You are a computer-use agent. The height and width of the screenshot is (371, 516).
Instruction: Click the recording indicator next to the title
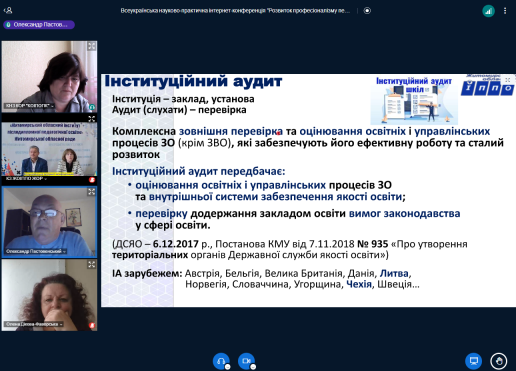tap(367, 11)
